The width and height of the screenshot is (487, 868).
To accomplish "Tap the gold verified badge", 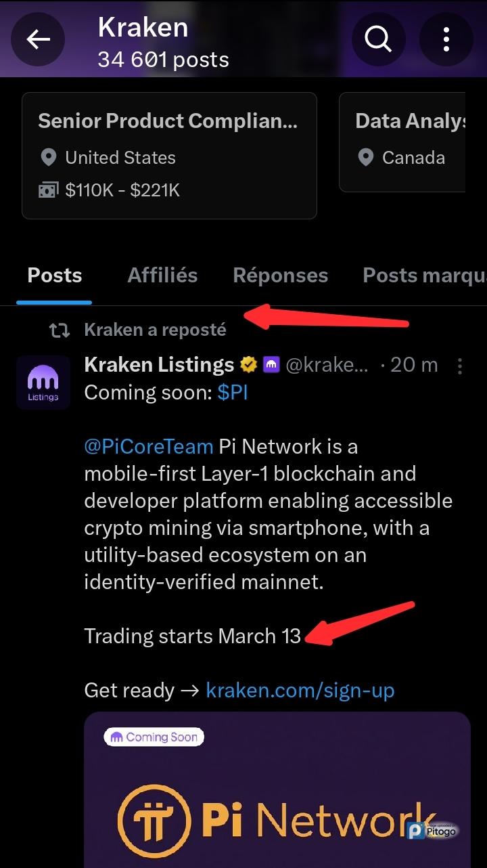I will (248, 366).
